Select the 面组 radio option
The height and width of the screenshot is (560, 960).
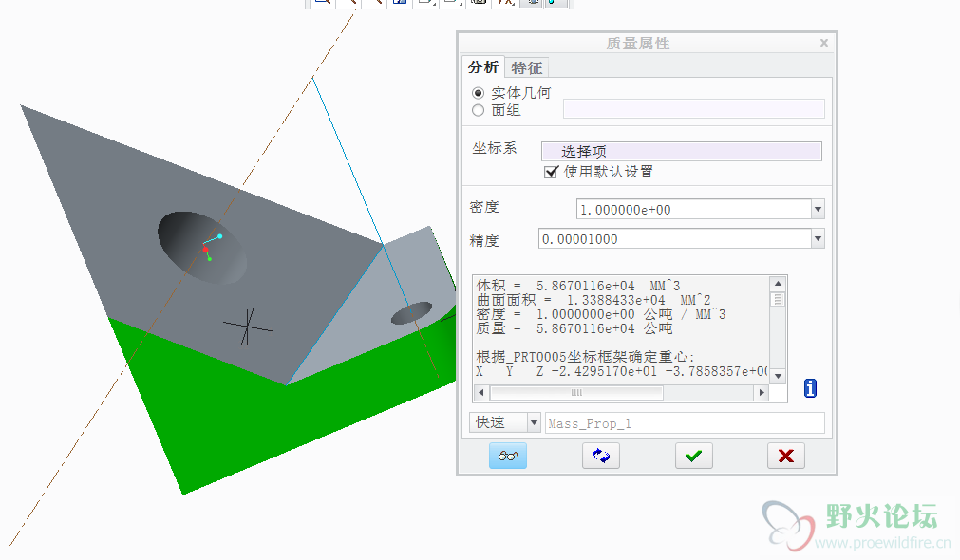coord(479,110)
